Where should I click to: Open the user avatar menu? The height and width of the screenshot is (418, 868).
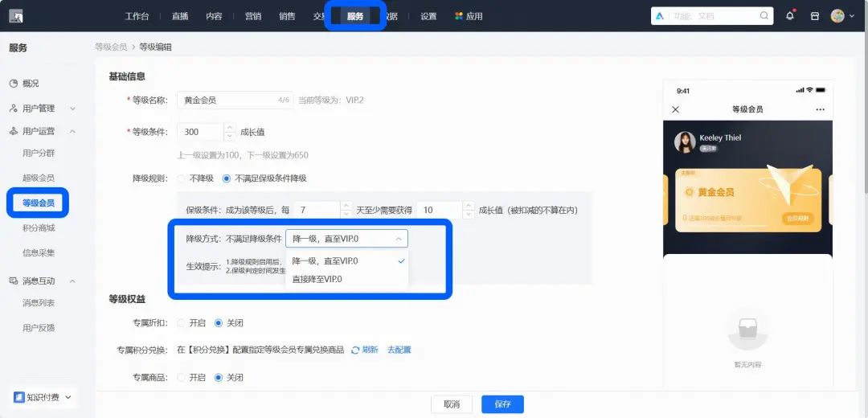click(842, 16)
